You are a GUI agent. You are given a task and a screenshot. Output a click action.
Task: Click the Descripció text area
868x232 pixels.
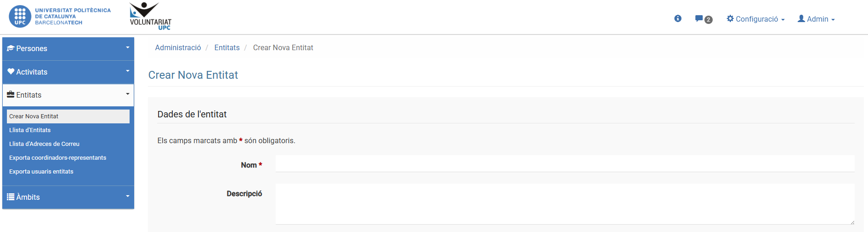coord(565,204)
